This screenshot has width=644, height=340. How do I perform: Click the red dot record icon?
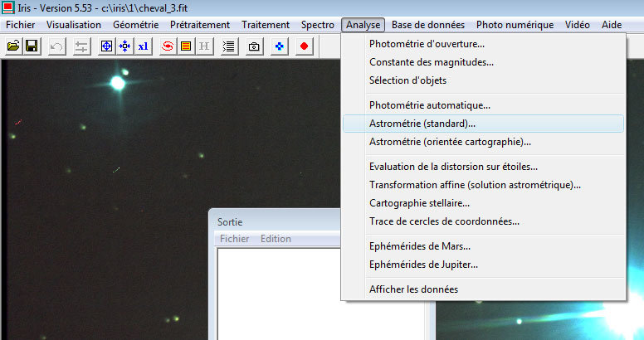click(304, 46)
